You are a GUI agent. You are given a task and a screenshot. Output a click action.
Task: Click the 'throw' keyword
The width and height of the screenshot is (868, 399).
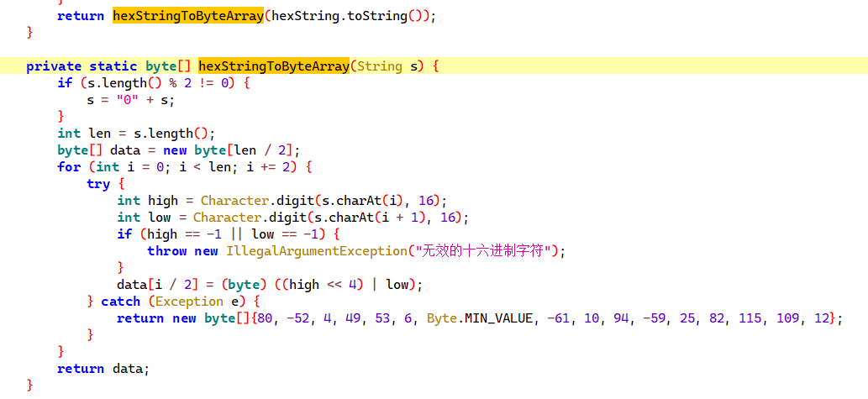166,250
